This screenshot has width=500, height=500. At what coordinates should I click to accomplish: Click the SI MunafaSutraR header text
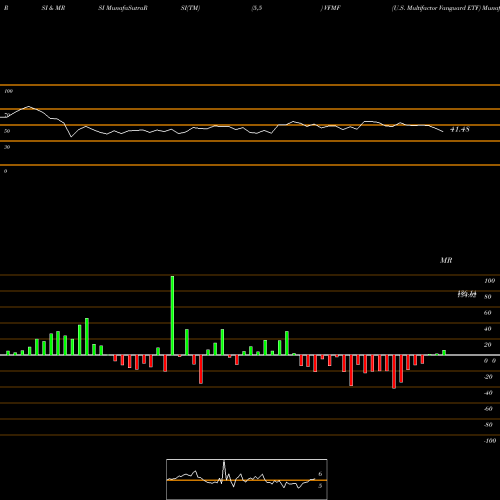tap(123, 8)
